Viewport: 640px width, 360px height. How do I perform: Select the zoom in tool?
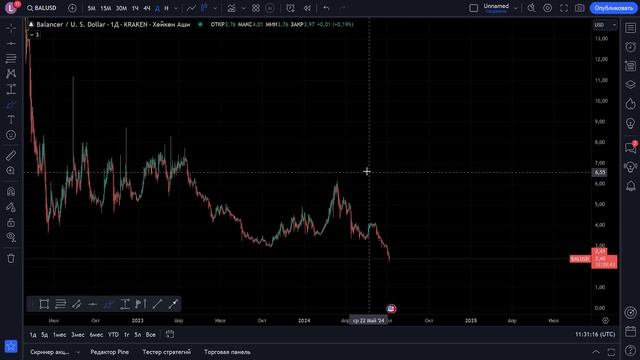[x=11, y=171]
